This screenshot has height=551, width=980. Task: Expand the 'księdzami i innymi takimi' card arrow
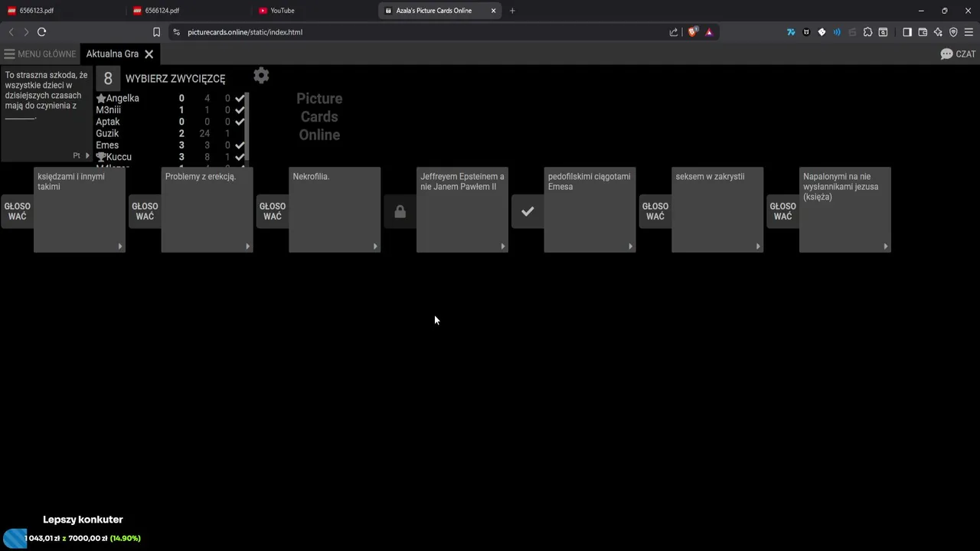pyautogui.click(x=120, y=246)
